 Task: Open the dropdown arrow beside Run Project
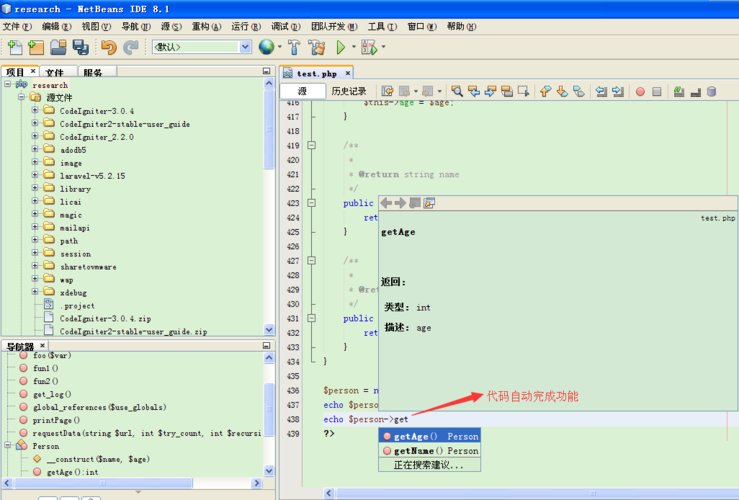pos(353,47)
